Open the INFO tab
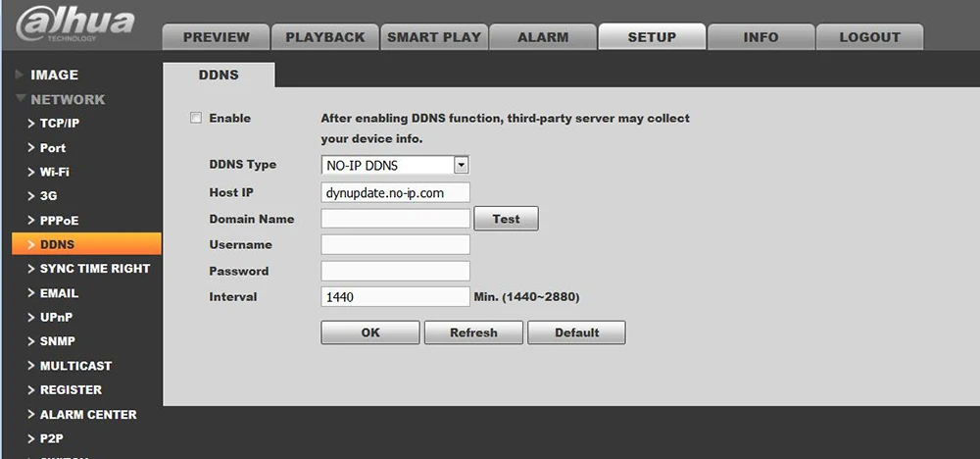Screen dimensions: 980x459 (760, 37)
